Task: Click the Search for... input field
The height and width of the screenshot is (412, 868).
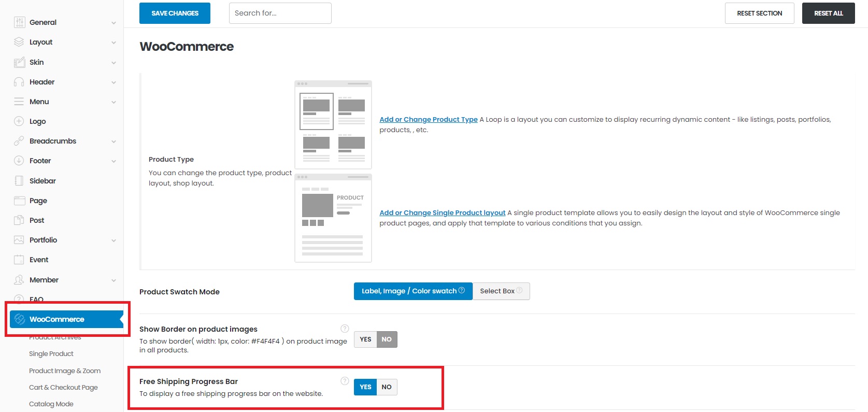Action: click(280, 13)
